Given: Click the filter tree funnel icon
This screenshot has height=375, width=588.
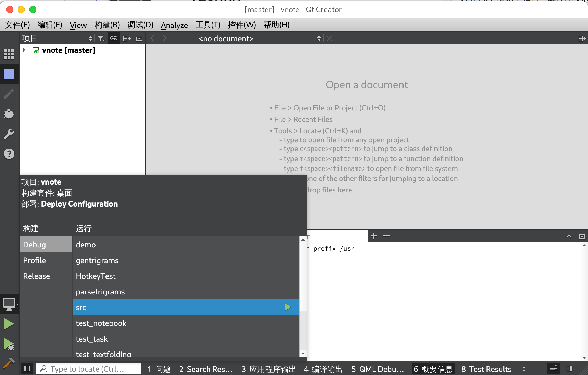Looking at the screenshot, I should 101,38.
